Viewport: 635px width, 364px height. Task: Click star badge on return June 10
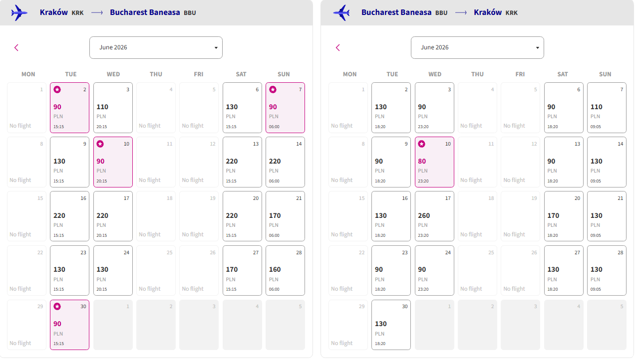[x=421, y=144]
